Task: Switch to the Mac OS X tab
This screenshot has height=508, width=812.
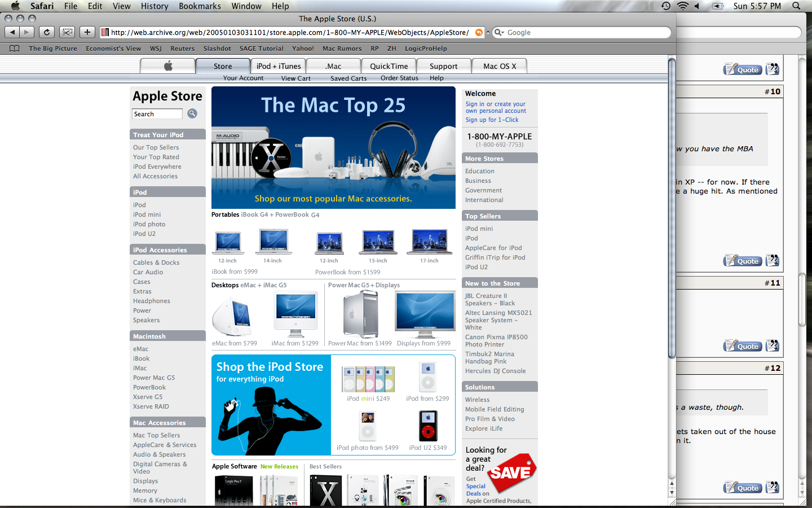Action: pos(500,66)
